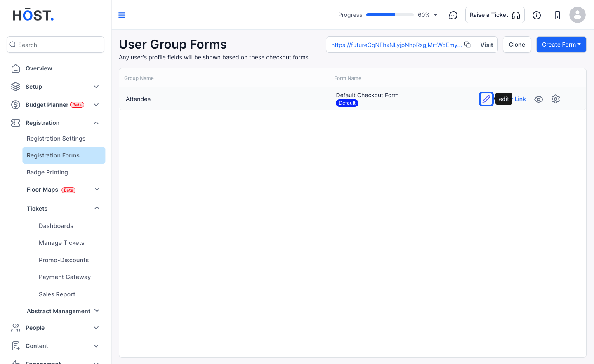
Task: Click the 60% progress value
Action: point(424,15)
